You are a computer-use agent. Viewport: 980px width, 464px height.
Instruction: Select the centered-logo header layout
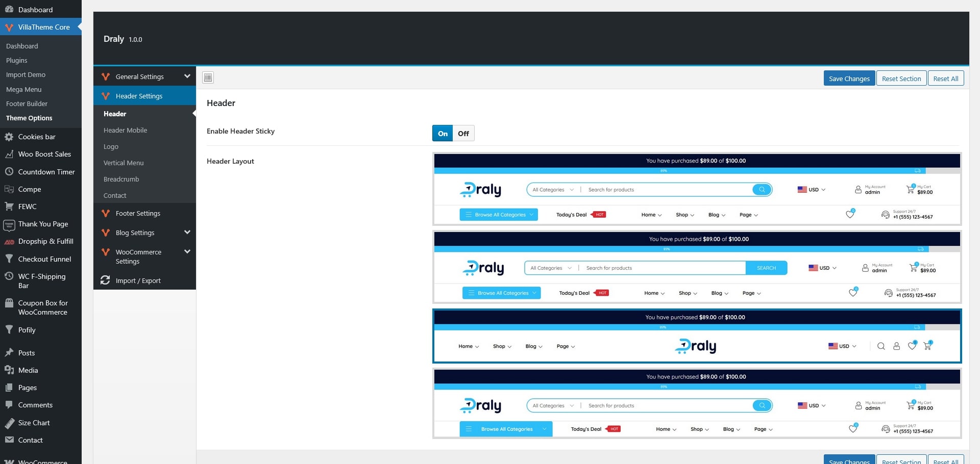(x=697, y=336)
